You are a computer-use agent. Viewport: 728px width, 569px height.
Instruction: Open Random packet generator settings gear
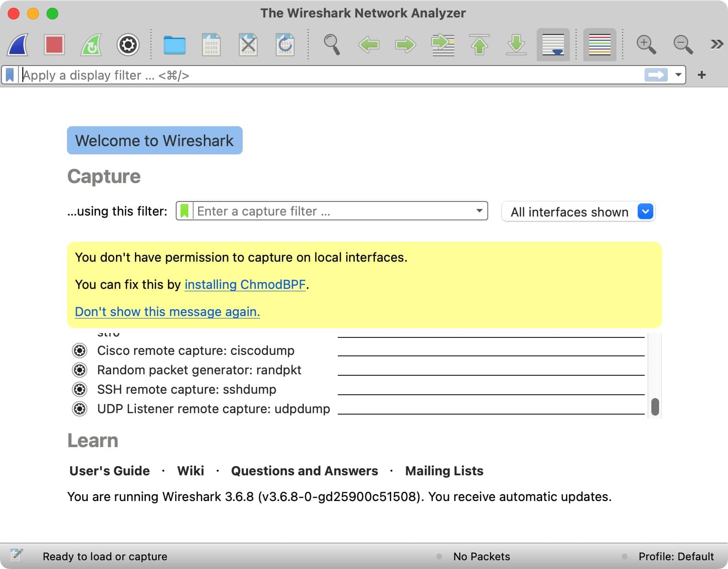coord(80,370)
